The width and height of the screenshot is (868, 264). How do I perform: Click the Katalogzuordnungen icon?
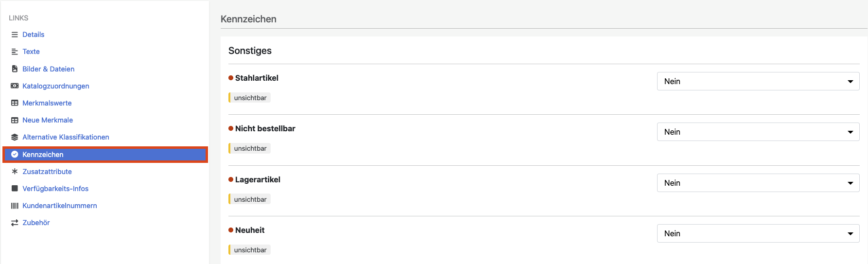(x=15, y=86)
